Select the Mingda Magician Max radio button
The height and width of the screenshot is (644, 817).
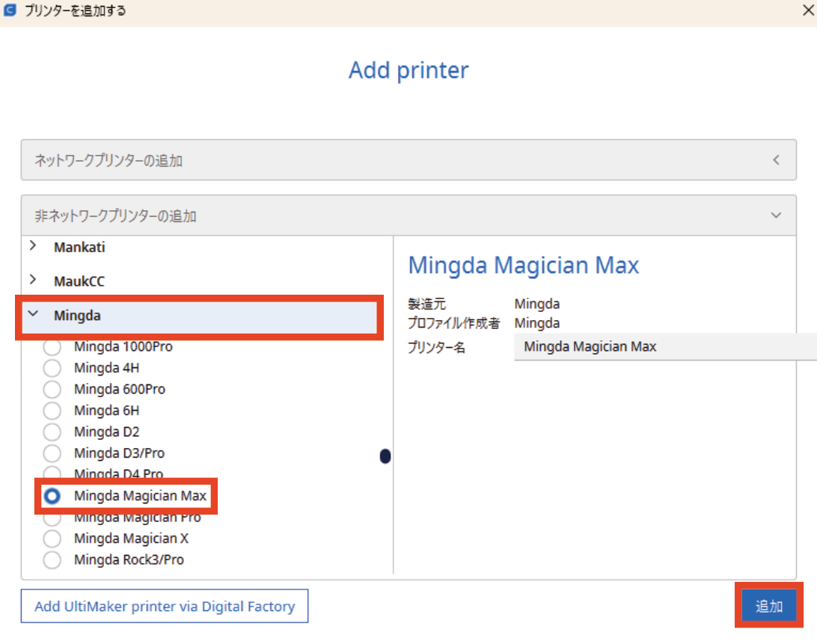(x=52, y=496)
